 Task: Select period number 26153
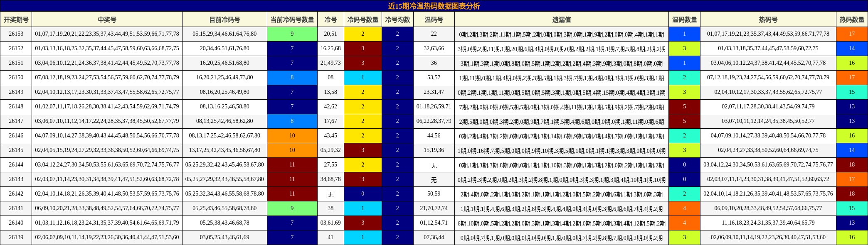16,34
